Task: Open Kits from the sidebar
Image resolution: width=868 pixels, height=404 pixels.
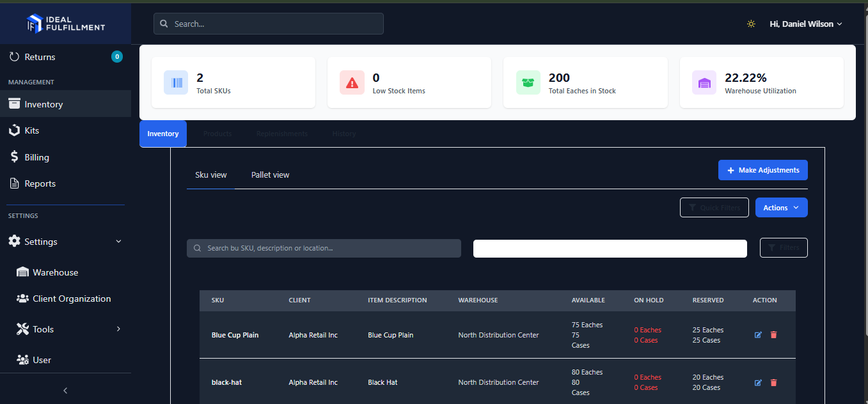Action: pyautogui.click(x=65, y=130)
